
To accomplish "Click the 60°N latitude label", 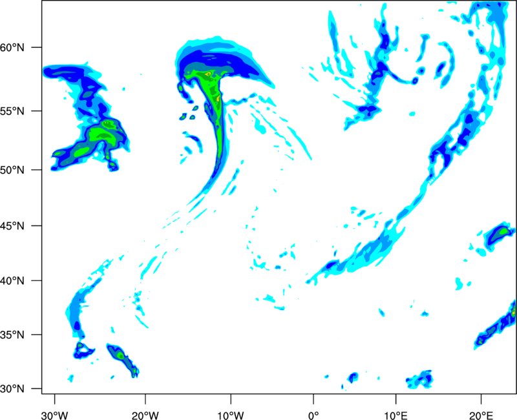I will tap(12, 47).
